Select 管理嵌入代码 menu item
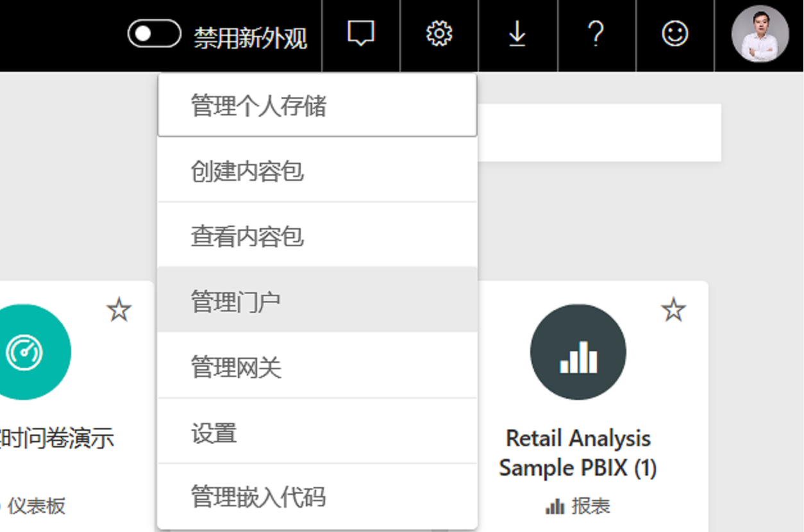 point(317,497)
